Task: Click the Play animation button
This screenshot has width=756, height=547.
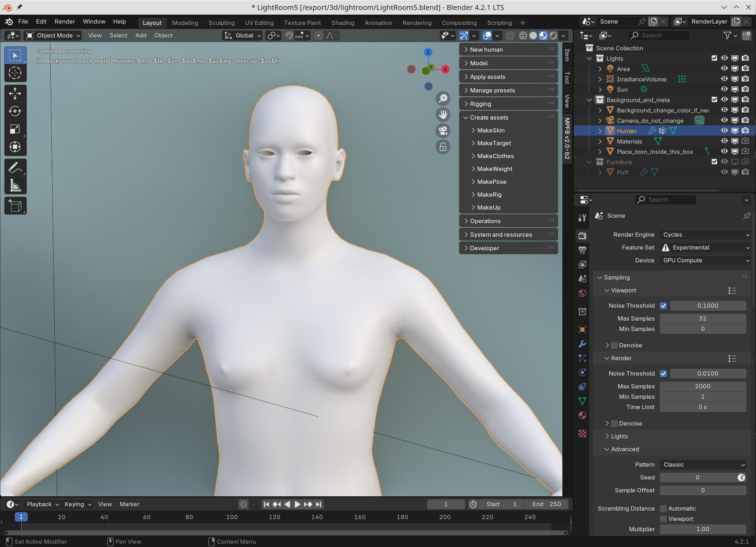Action: (297, 504)
